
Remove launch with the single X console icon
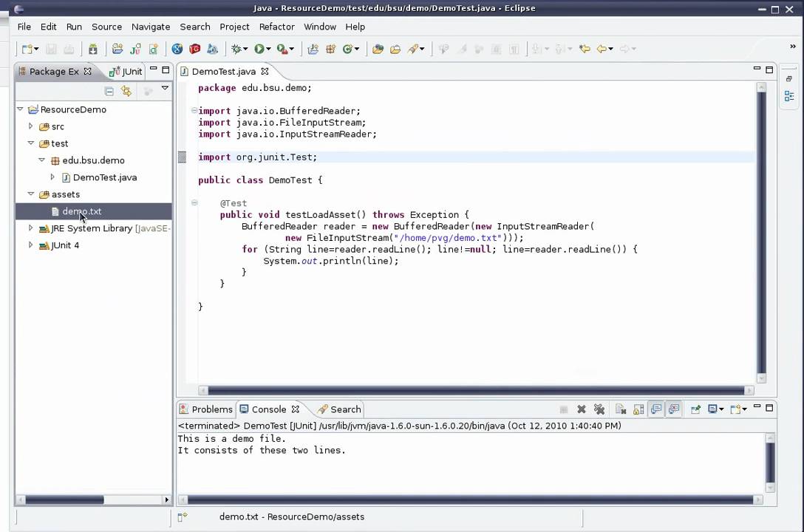coord(582,409)
